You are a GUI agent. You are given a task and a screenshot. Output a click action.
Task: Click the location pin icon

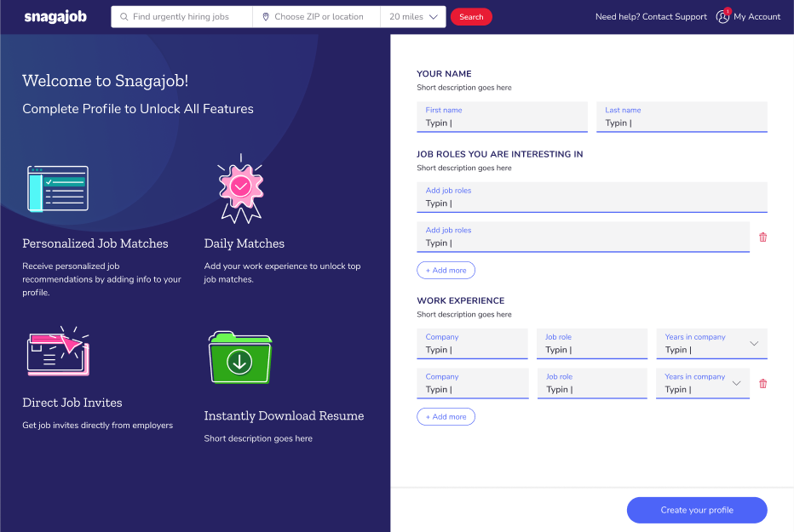pyautogui.click(x=265, y=17)
